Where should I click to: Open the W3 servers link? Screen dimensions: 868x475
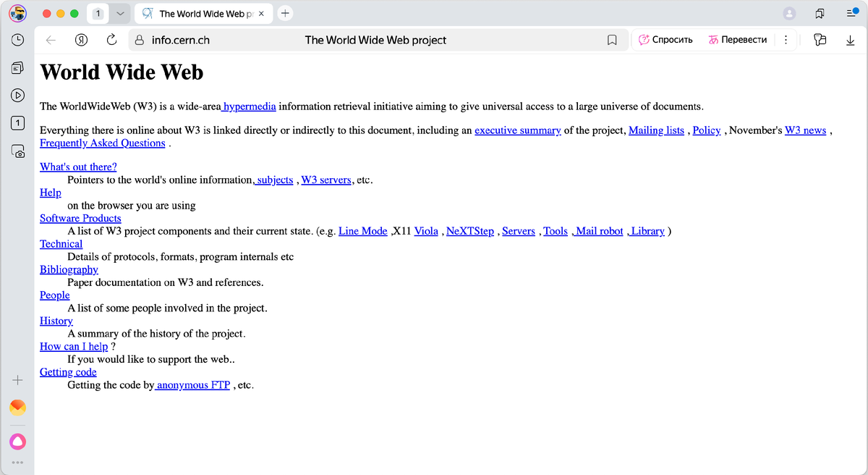pyautogui.click(x=326, y=180)
